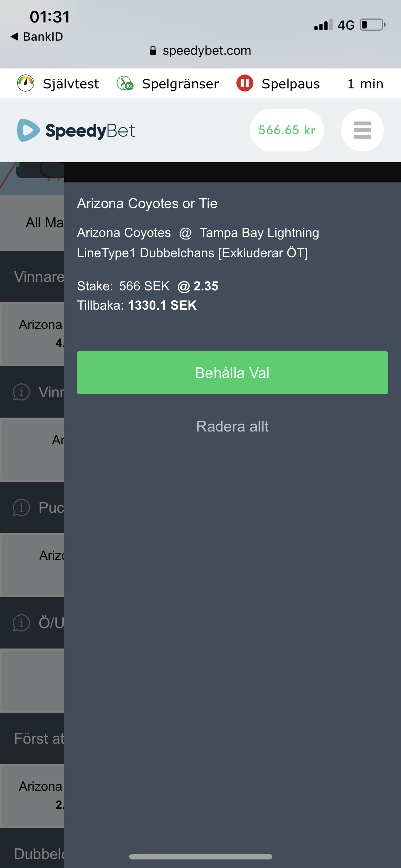401x868 pixels.
Task: Tap the info icon next to Vinn
Action: click(x=21, y=392)
